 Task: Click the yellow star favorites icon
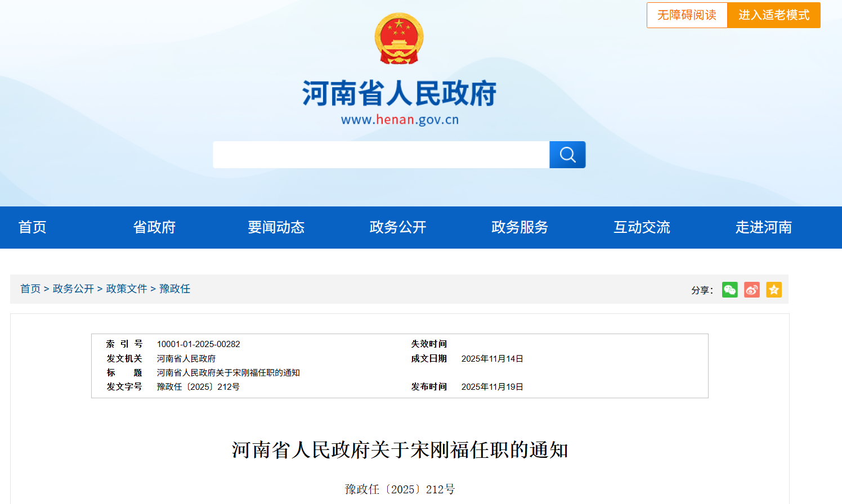click(x=774, y=290)
